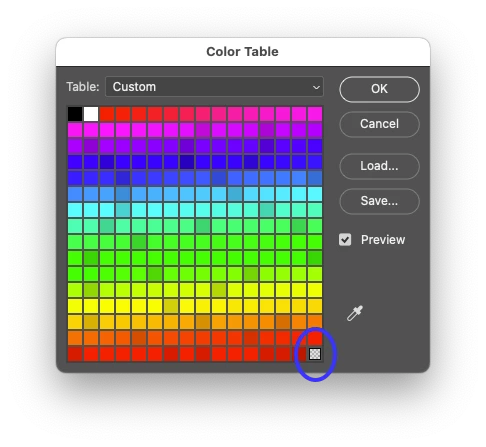Confirm with the OK button
486x447 pixels.
[379, 89]
